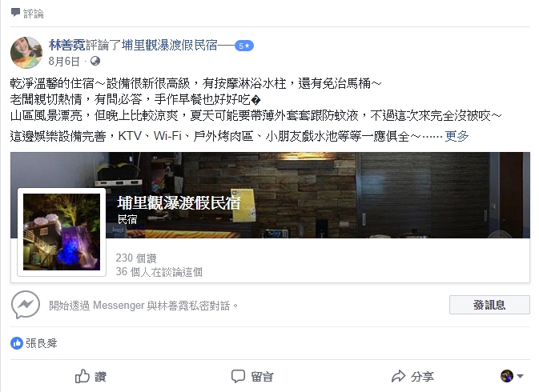Expand the review text with 更多

pyautogui.click(x=457, y=136)
